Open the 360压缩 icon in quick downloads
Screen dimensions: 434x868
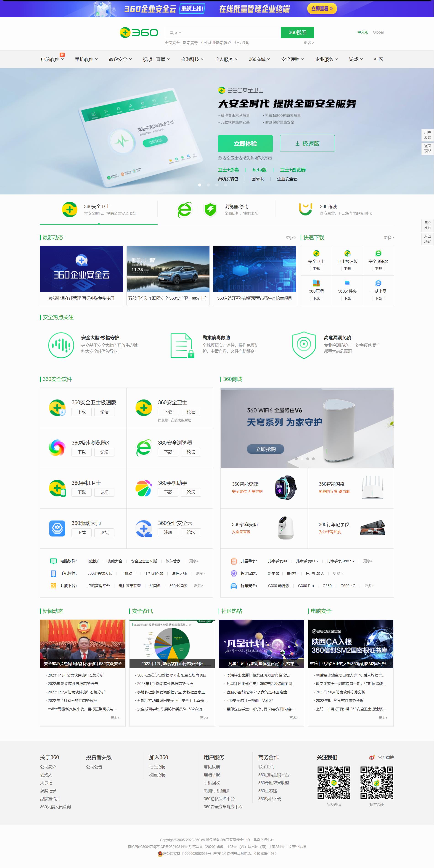[316, 283]
